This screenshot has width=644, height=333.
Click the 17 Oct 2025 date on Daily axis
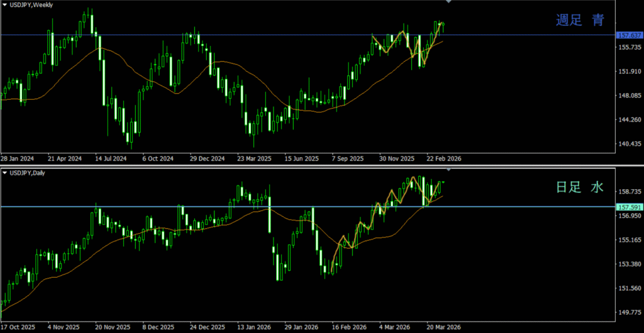click(18, 327)
